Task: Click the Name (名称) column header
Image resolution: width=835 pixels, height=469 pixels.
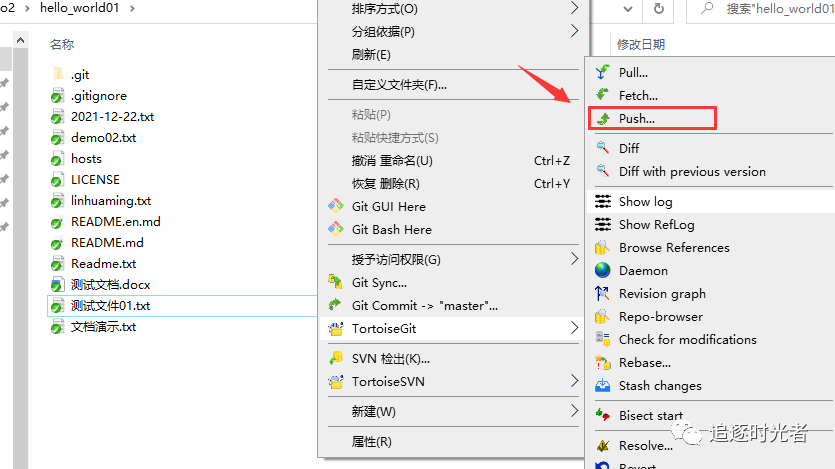Action: [x=62, y=44]
